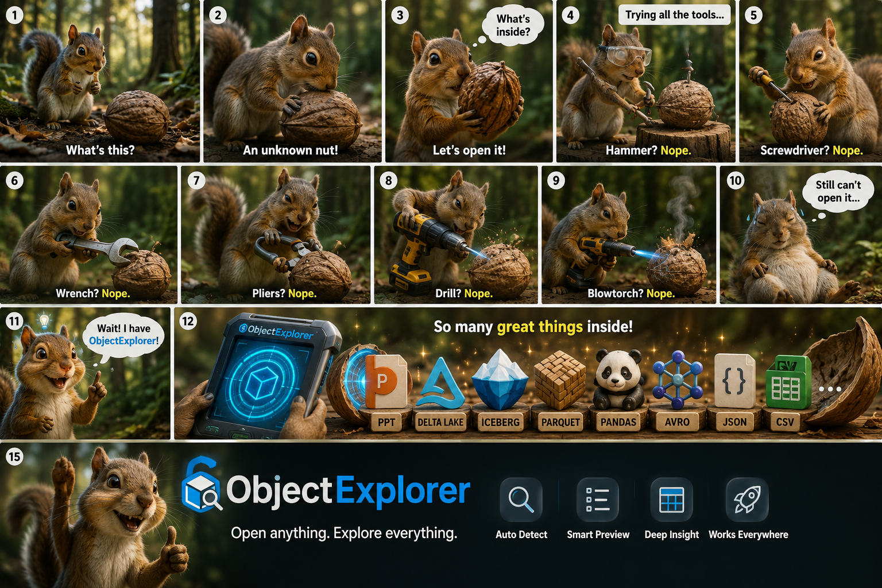Screen dimensions: 882x588
Task: Click the "Hammer? Nope." caption
Action: (x=648, y=150)
